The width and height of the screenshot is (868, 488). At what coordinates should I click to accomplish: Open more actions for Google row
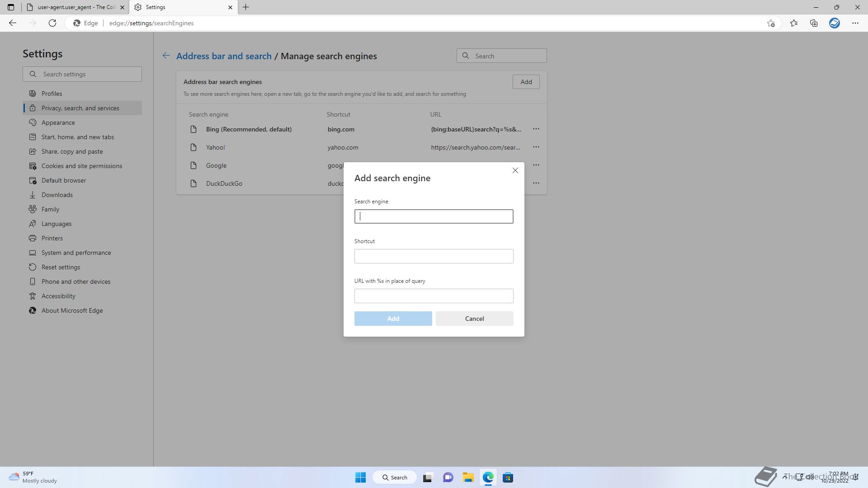pyautogui.click(x=536, y=165)
